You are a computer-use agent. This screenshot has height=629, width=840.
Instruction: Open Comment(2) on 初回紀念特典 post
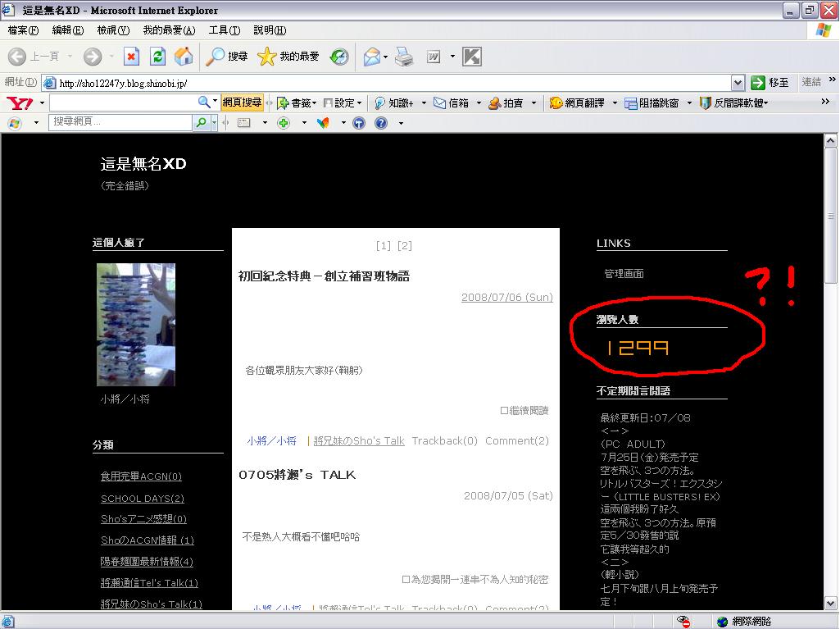[517, 440]
